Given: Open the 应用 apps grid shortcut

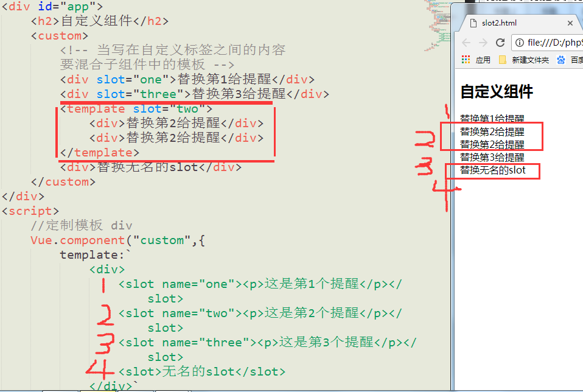Looking at the screenshot, I should point(476,60).
